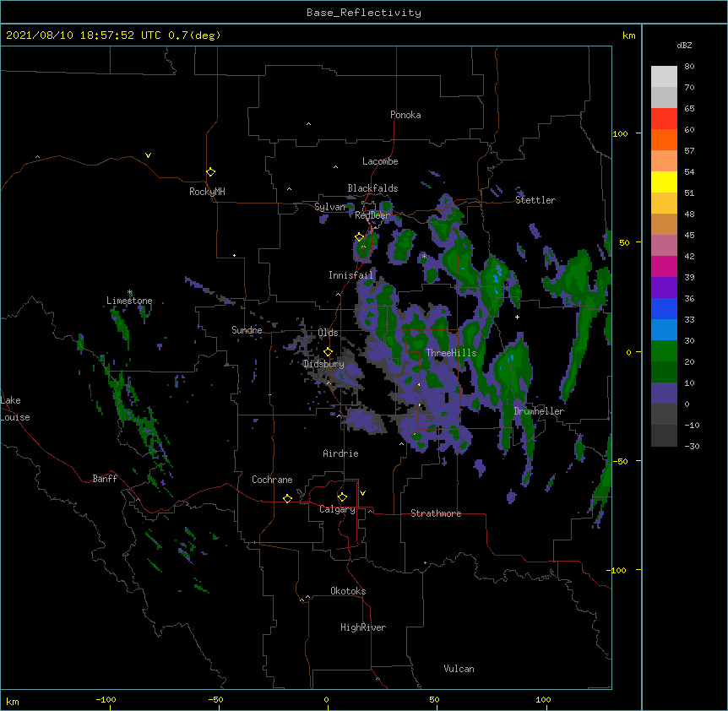728x711 pixels.
Task: Click the white plus marker west of Drumheller area
Action: point(517,317)
